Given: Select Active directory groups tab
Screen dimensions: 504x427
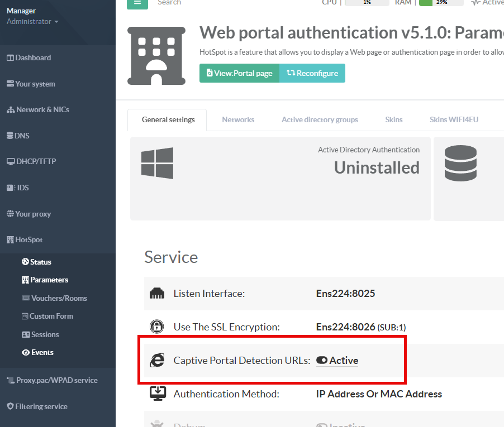Looking at the screenshot, I should tap(320, 120).
